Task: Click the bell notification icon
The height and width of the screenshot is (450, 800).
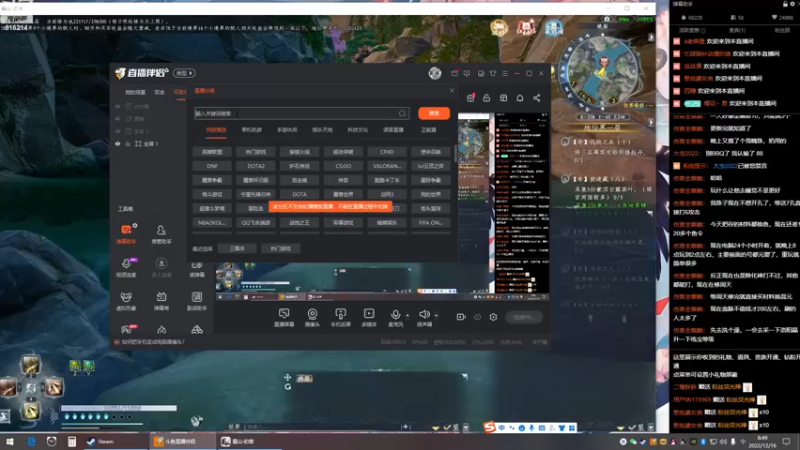Action: pyautogui.click(x=519, y=97)
